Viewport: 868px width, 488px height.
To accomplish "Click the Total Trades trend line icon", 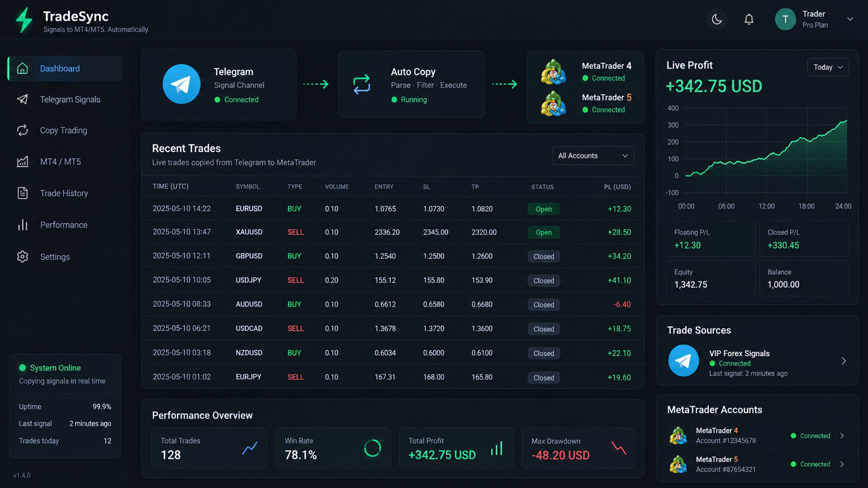I will pyautogui.click(x=250, y=448).
